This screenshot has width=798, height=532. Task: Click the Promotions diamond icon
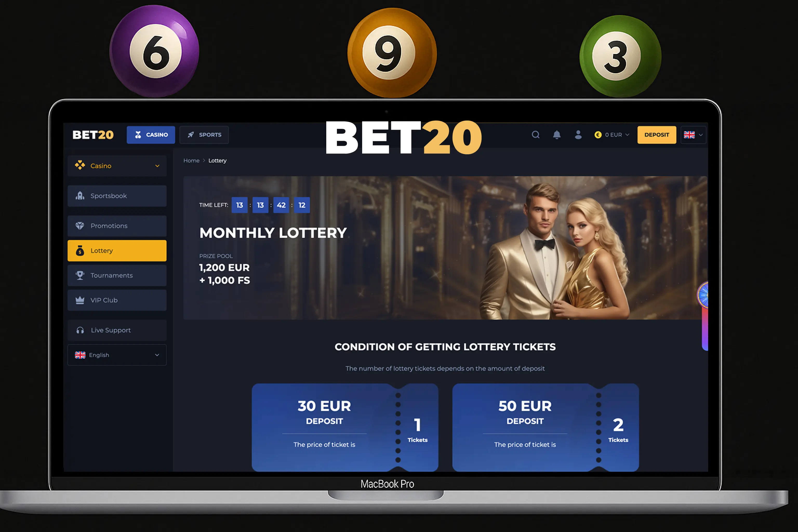[x=80, y=226]
